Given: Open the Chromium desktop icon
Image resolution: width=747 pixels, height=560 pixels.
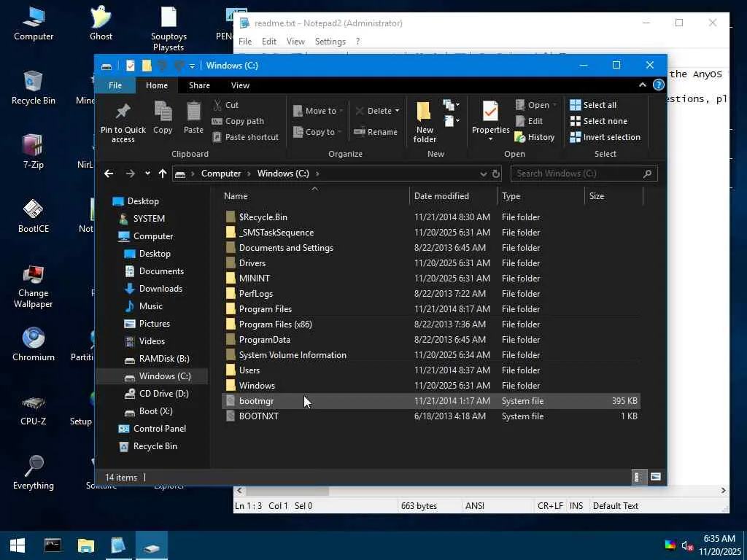Looking at the screenshot, I should click(x=34, y=344).
